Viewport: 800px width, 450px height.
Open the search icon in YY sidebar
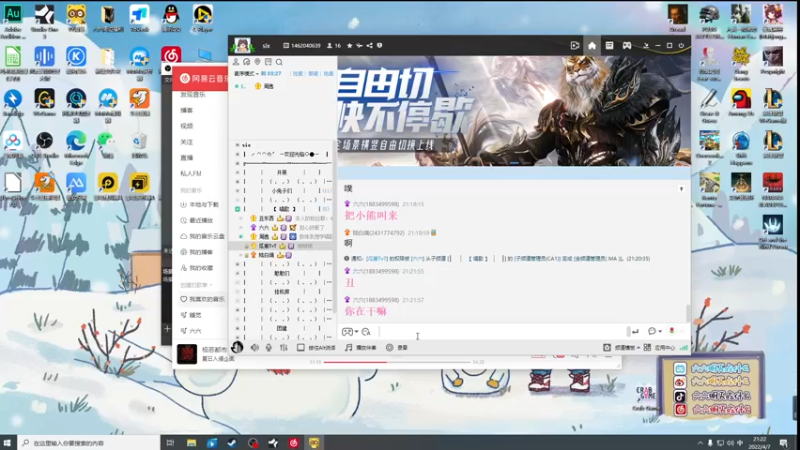[x=279, y=62]
